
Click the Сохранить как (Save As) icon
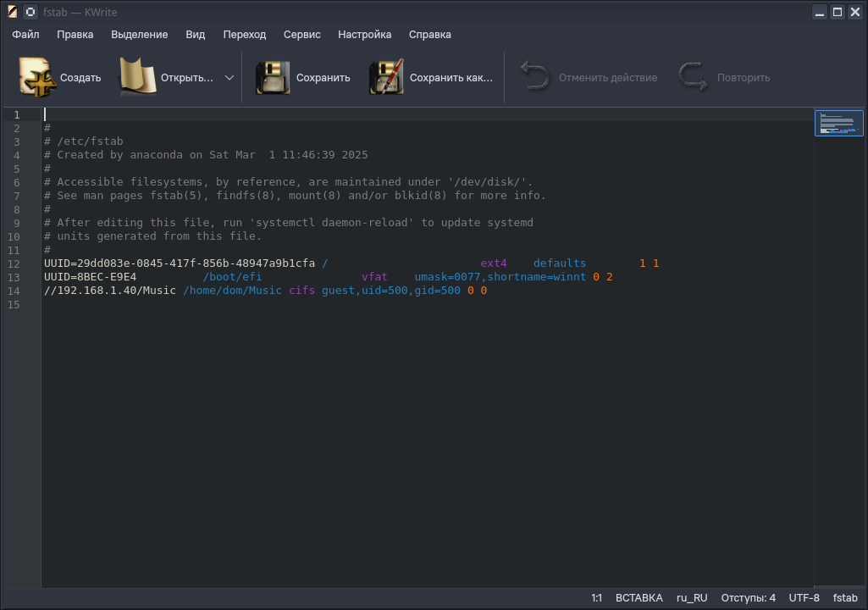click(386, 78)
